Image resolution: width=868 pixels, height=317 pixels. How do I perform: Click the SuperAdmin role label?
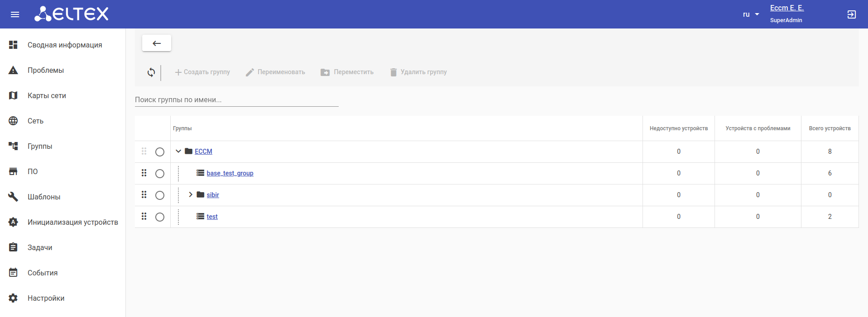786,20
